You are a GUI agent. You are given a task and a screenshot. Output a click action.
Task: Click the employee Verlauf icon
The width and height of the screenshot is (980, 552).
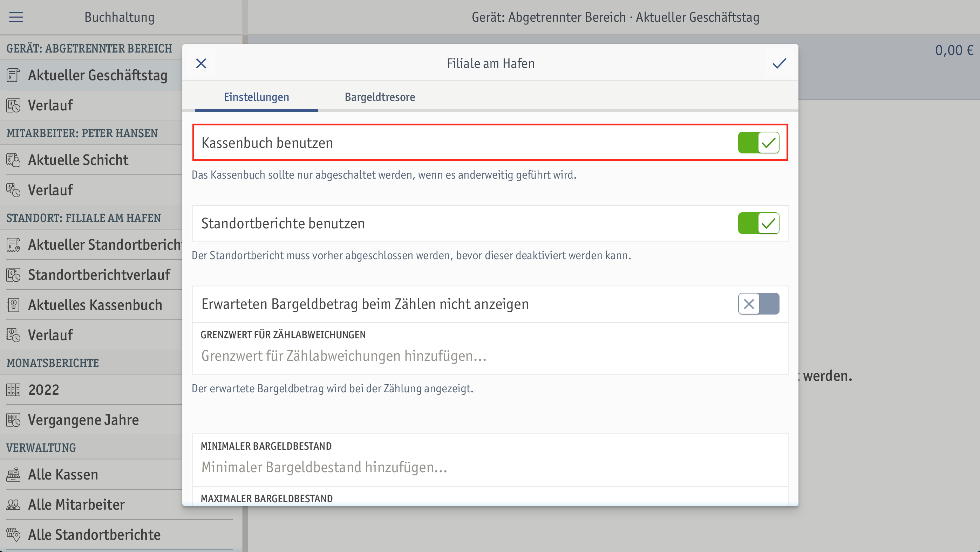click(13, 190)
